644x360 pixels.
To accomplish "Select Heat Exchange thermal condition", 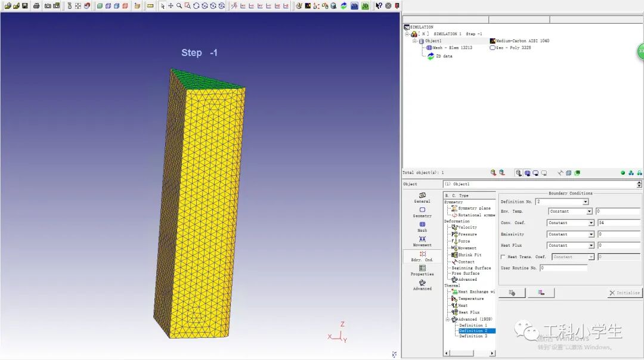I will [473, 291].
